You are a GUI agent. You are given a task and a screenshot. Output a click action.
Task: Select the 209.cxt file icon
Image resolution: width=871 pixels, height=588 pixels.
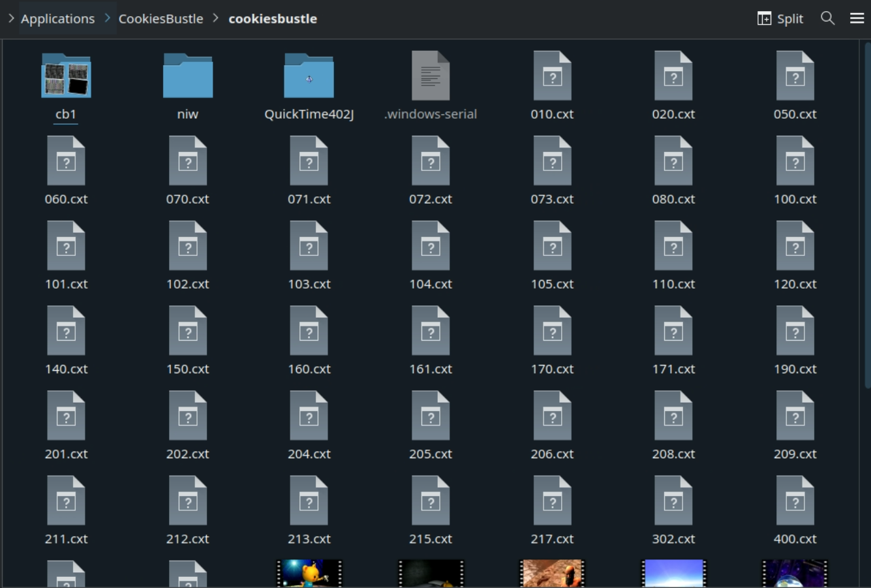tap(795, 416)
